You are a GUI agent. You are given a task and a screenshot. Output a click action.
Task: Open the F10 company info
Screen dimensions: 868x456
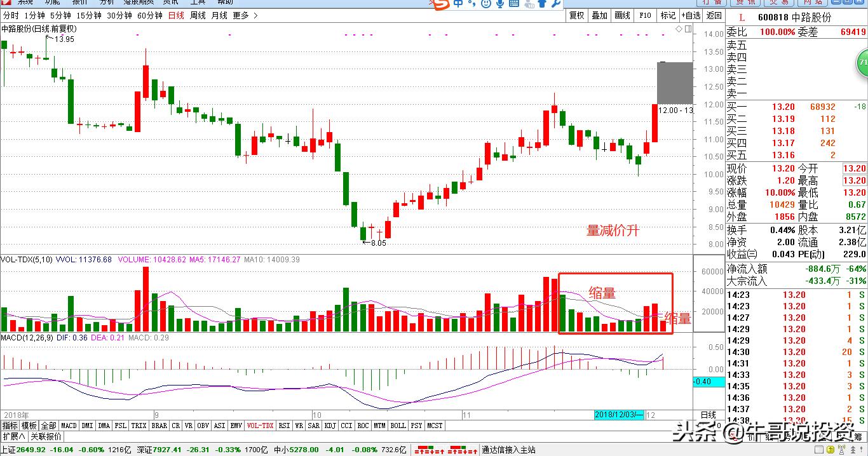coord(645,15)
